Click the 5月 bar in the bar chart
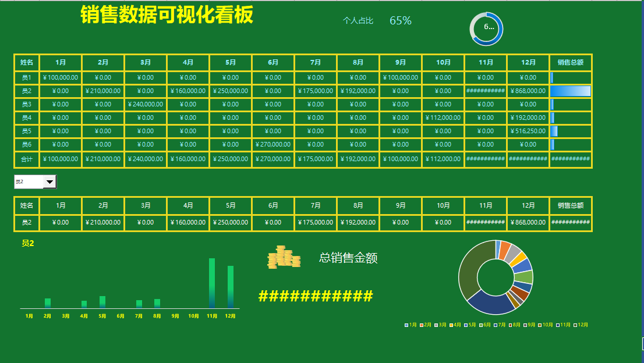644x363 pixels. 102,302
